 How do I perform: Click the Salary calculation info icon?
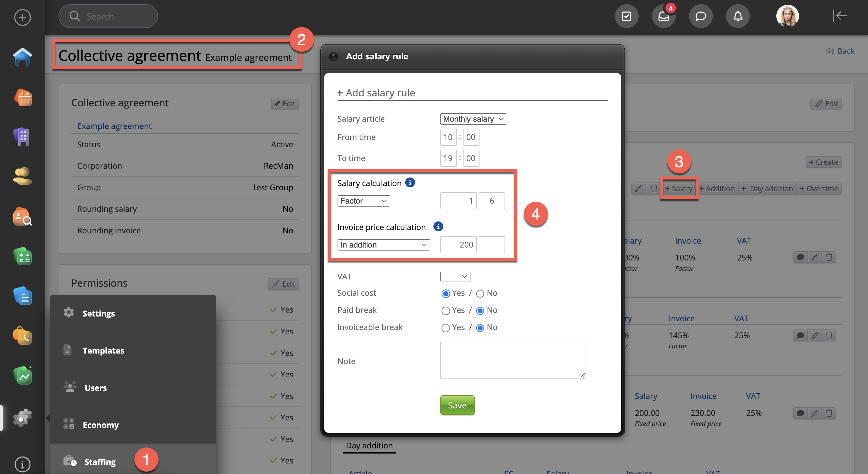click(410, 182)
